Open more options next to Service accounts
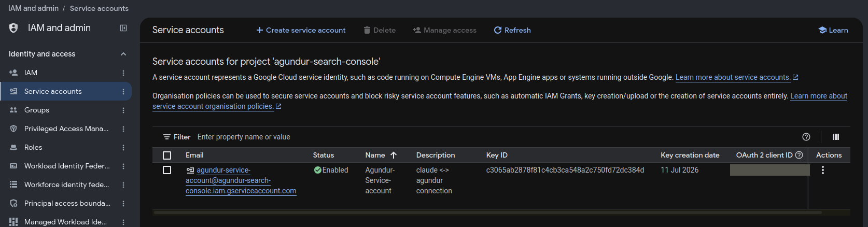This screenshot has width=868, height=227. pos(123,92)
